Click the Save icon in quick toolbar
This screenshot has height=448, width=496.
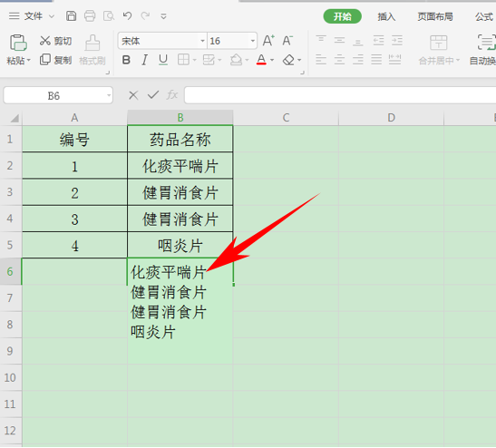coord(71,15)
